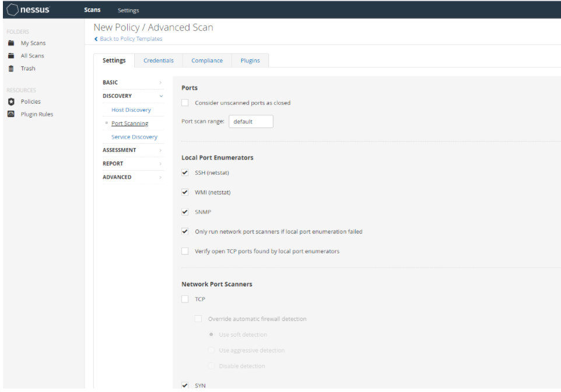Click the My Scans folder icon

pyautogui.click(x=11, y=43)
